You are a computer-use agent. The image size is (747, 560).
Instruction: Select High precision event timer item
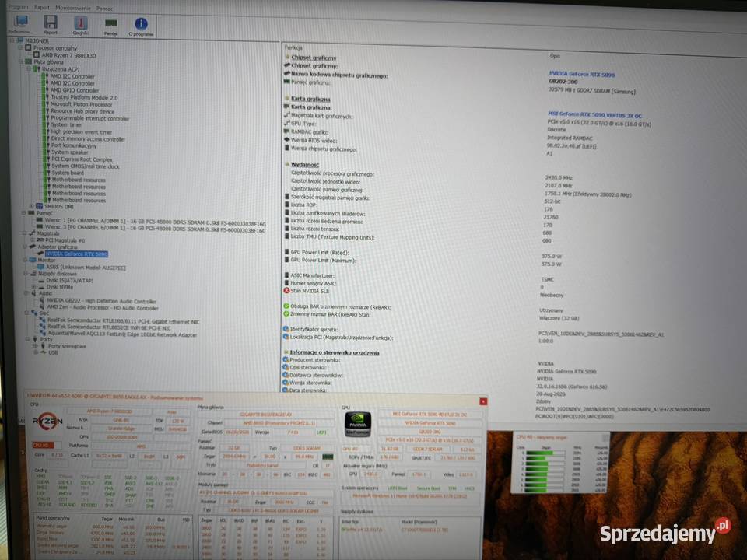coord(82,132)
